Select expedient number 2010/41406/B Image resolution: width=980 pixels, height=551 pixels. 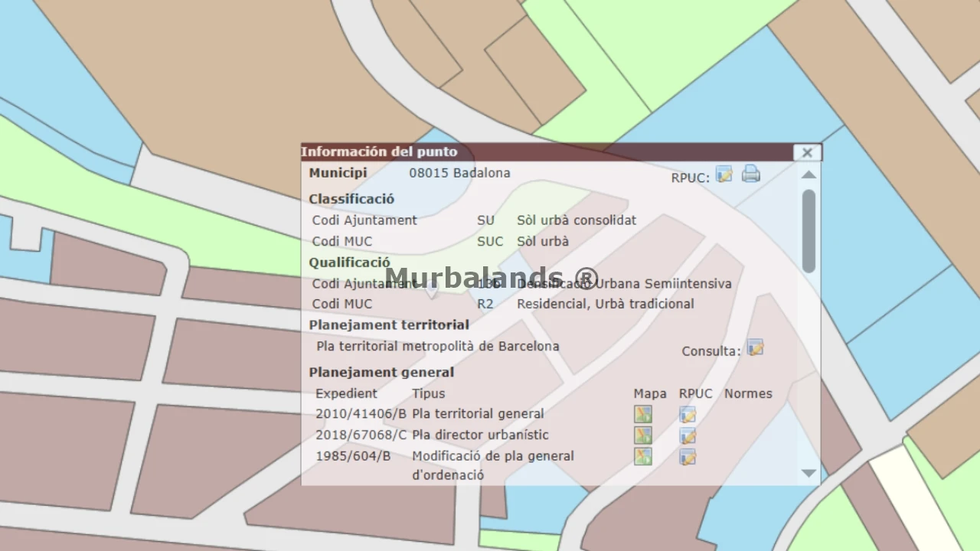tap(361, 414)
